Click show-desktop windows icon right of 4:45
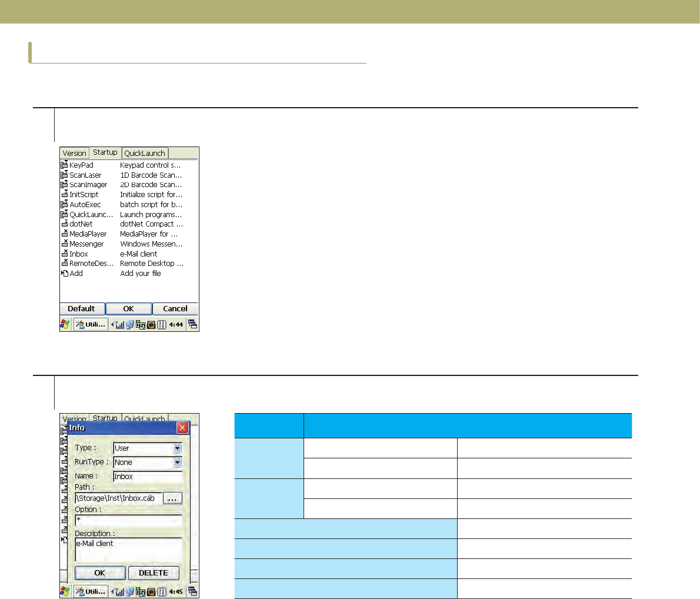 192,591
